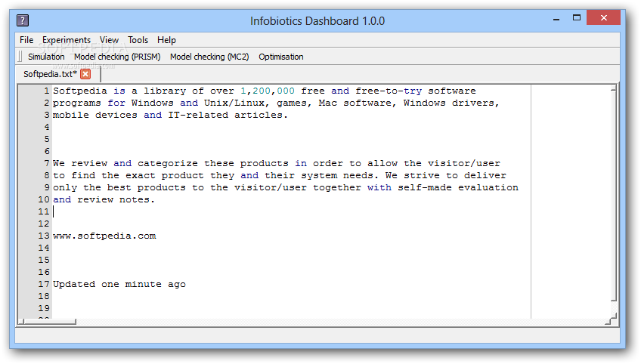Click 'free-to-try' on line 1
This screenshot has width=641, height=364.
tap(389, 91)
